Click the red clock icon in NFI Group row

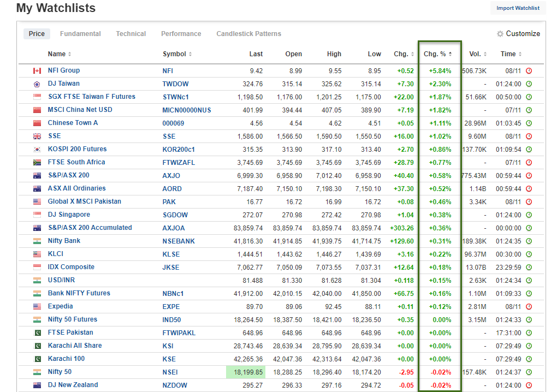(x=529, y=70)
